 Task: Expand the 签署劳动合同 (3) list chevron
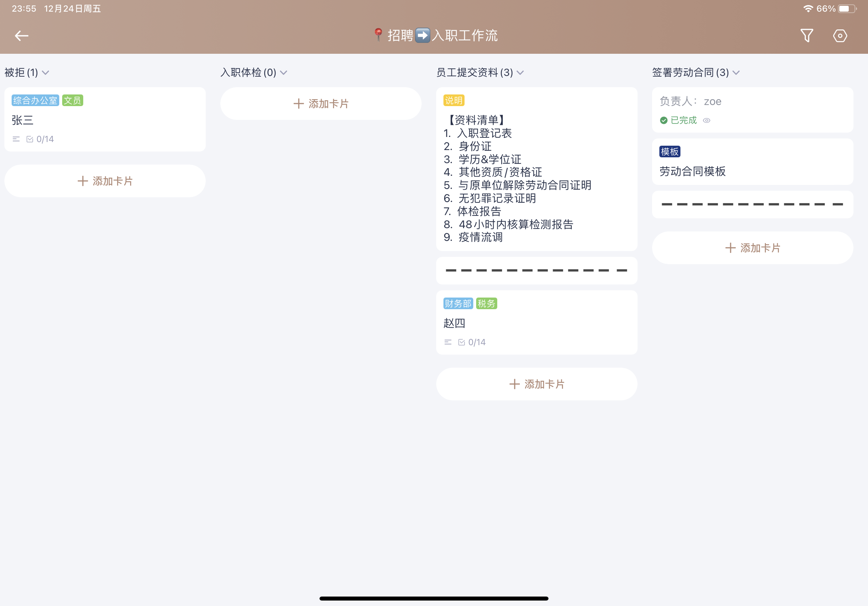[x=736, y=73]
